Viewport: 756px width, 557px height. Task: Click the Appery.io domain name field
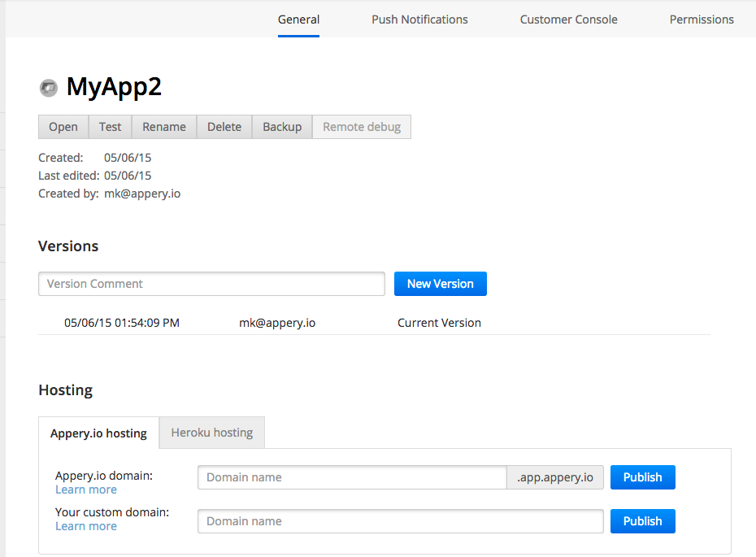[x=352, y=477]
